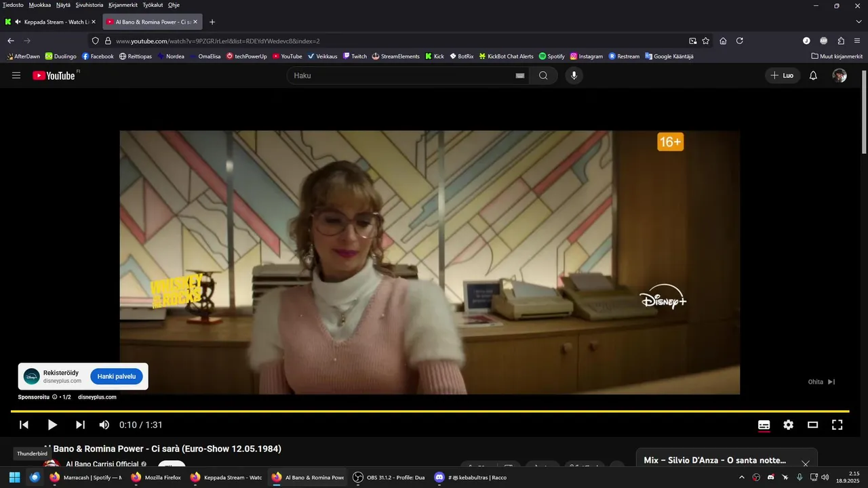Open the Näytä menu
The height and width of the screenshot is (488, 868).
point(63,5)
